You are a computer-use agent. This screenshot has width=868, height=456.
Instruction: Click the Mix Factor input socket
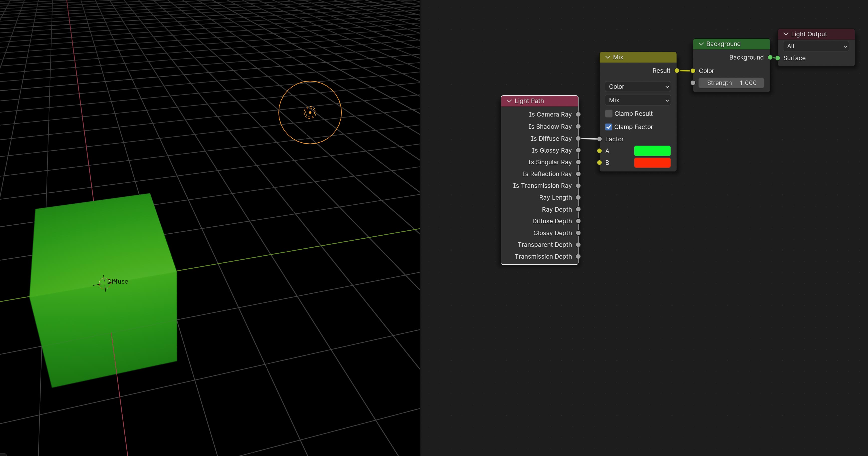point(600,139)
